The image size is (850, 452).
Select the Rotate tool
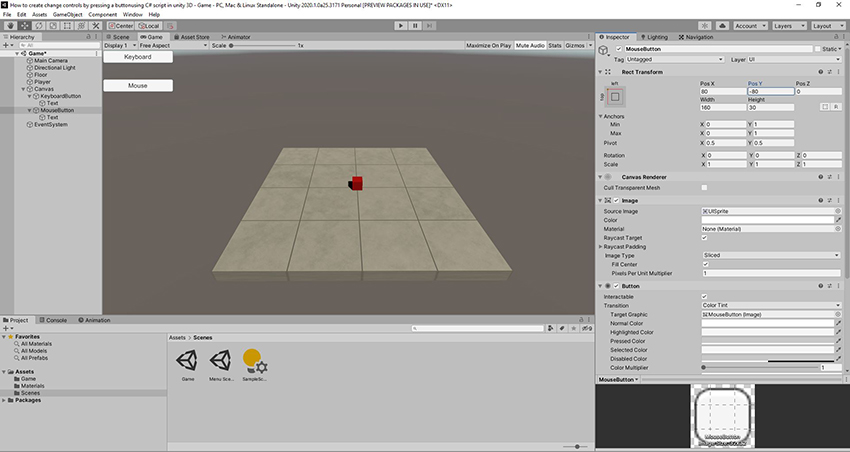coord(38,25)
